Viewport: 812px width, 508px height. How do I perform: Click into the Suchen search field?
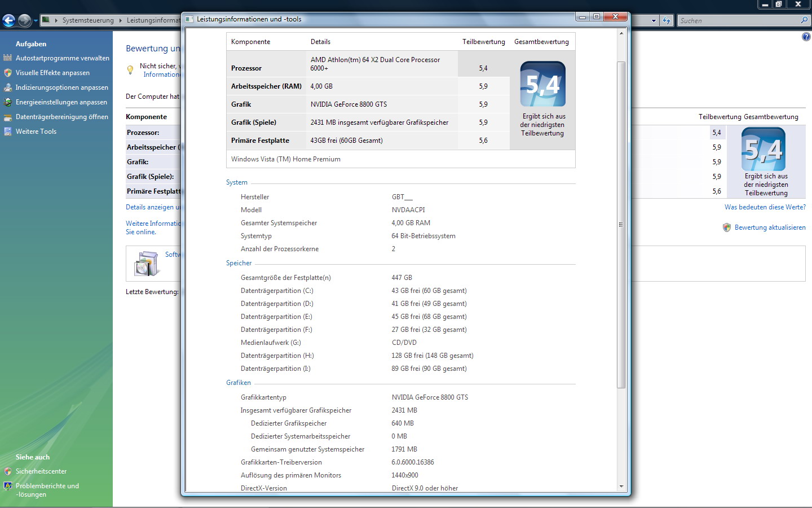(x=738, y=20)
